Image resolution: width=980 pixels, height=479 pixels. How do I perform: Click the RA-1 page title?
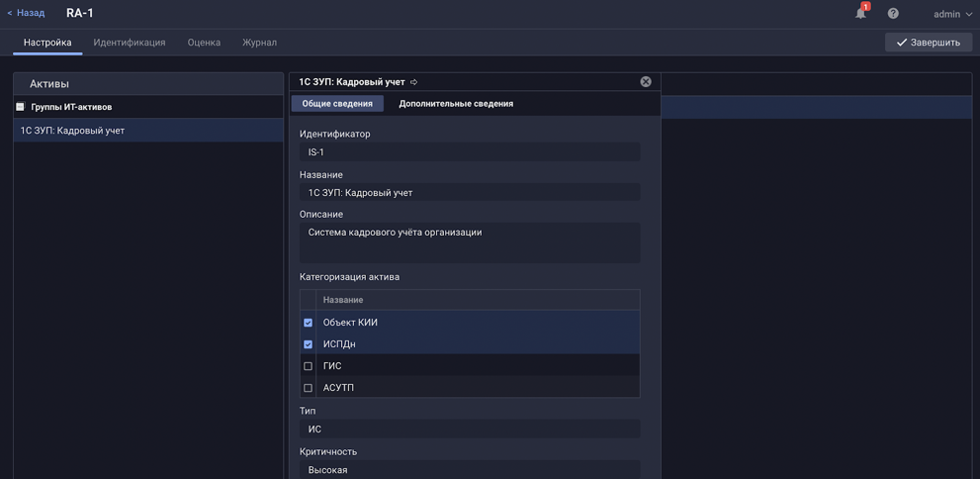pos(80,13)
